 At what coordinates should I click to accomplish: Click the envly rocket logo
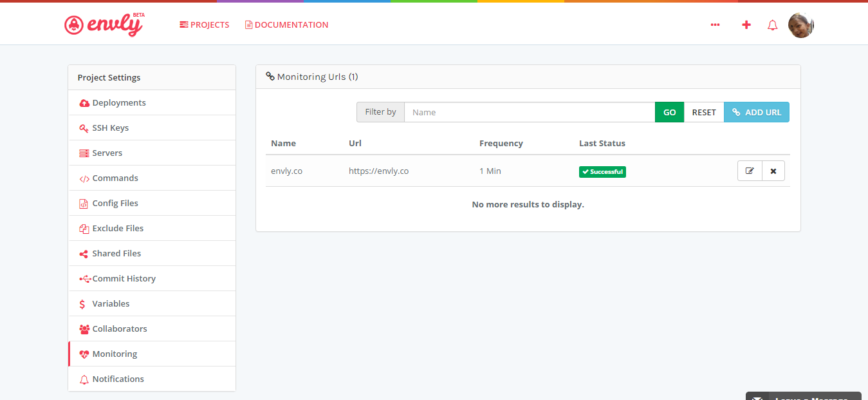pos(104,24)
